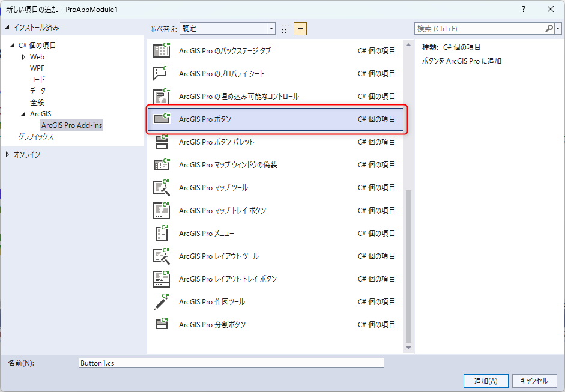Select データ category in tree

click(x=38, y=91)
